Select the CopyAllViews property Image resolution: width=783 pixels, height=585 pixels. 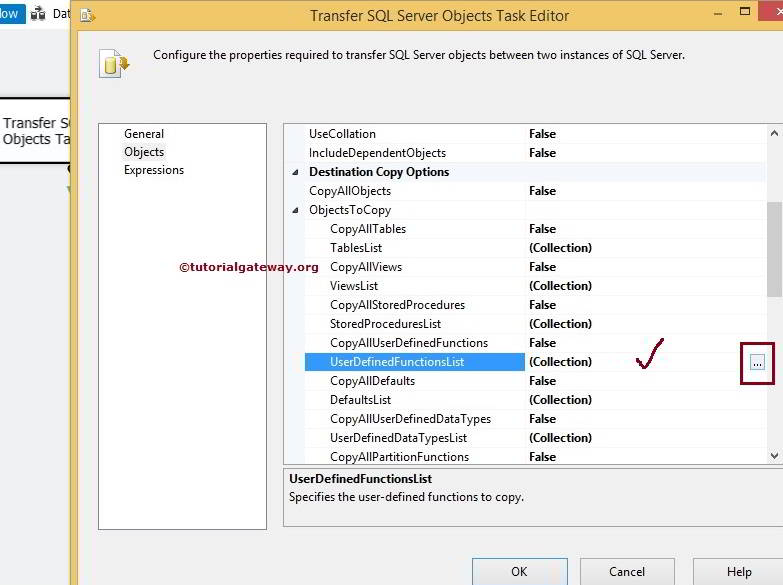click(366, 267)
